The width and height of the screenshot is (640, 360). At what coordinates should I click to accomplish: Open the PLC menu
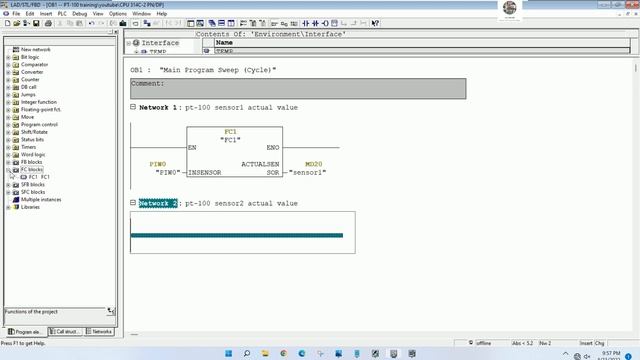click(62, 14)
